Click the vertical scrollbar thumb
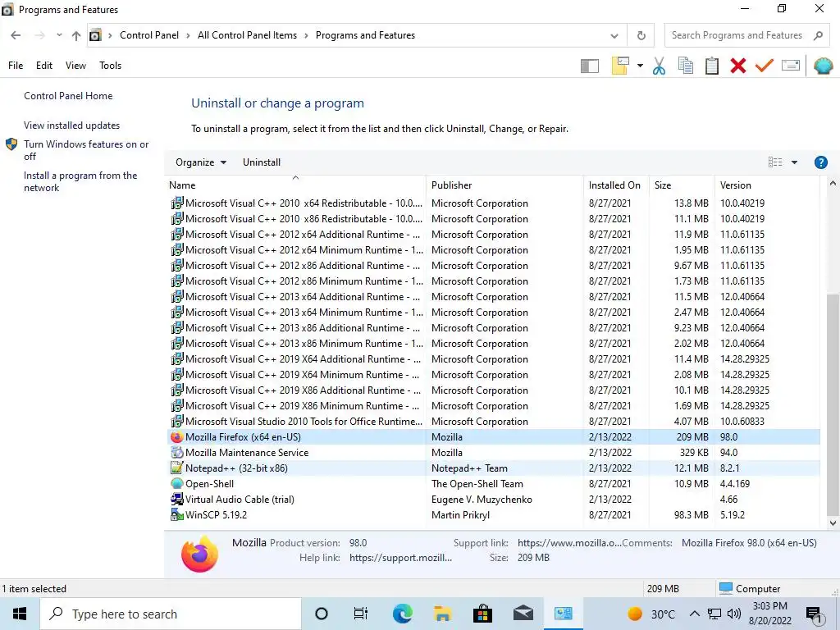Viewport: 840px width, 630px height. 833,404
